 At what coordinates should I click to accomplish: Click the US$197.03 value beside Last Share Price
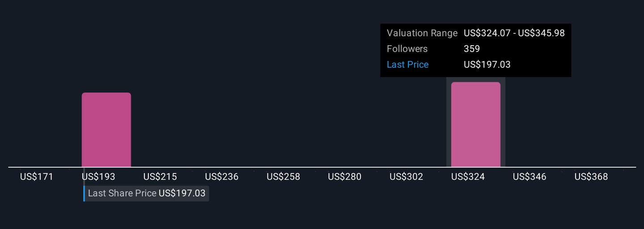pyautogui.click(x=182, y=193)
